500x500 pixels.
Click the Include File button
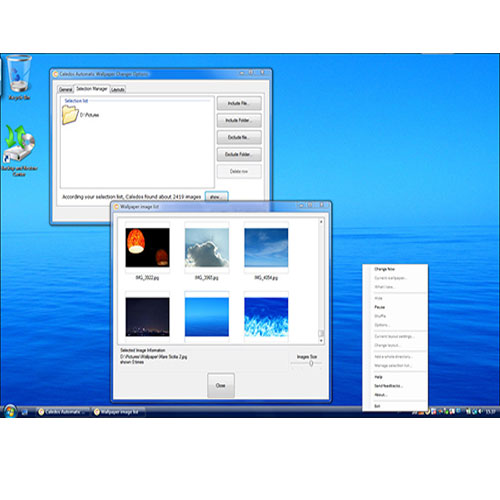tap(239, 103)
